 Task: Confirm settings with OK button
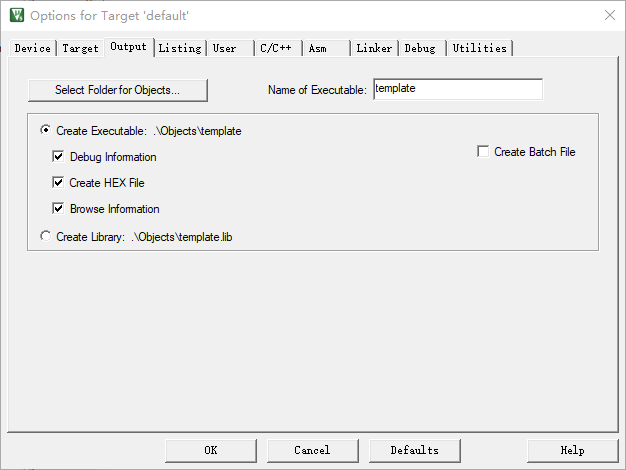[x=211, y=451]
